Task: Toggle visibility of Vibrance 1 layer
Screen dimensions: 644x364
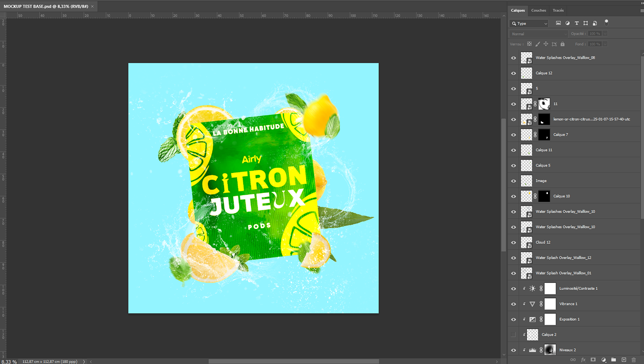Action: click(513, 304)
